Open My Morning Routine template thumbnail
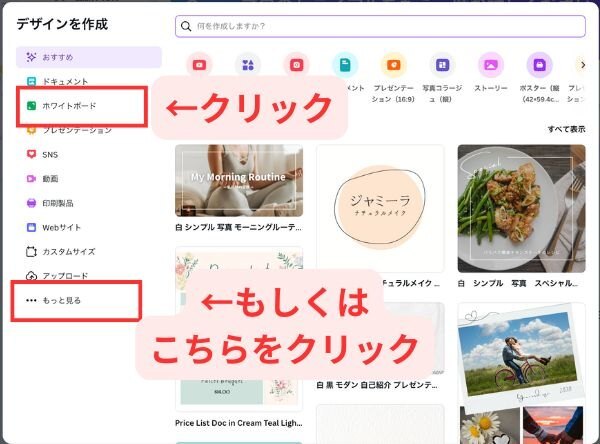600x444 pixels. click(x=239, y=181)
